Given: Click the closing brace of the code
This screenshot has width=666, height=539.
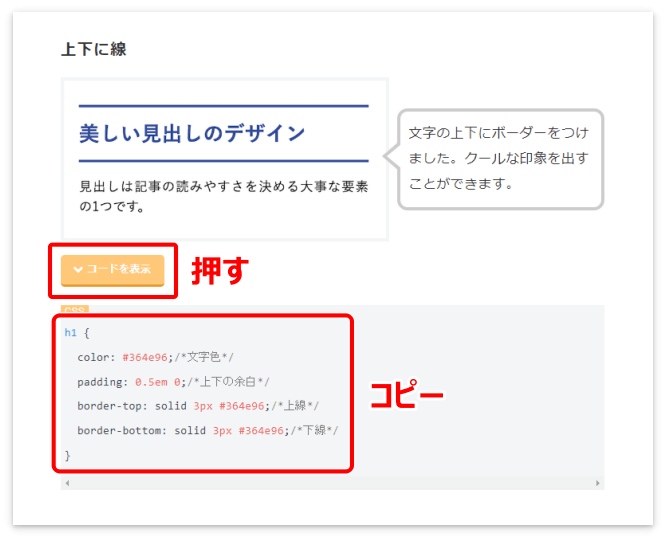Looking at the screenshot, I should pyautogui.click(x=67, y=455).
